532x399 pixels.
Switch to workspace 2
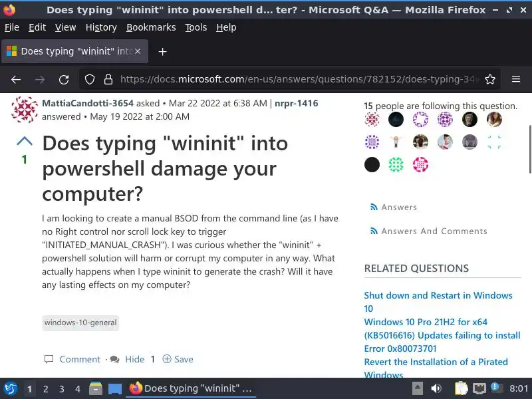45,389
